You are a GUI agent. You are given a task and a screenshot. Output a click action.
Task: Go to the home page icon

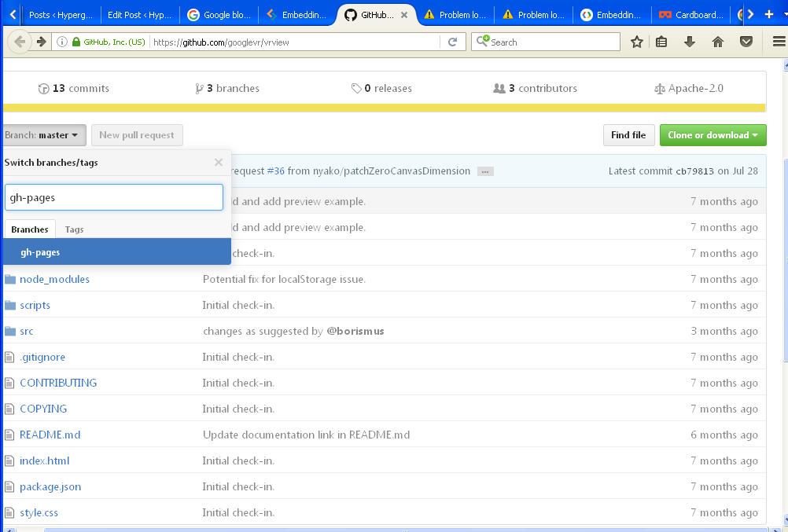(718, 42)
